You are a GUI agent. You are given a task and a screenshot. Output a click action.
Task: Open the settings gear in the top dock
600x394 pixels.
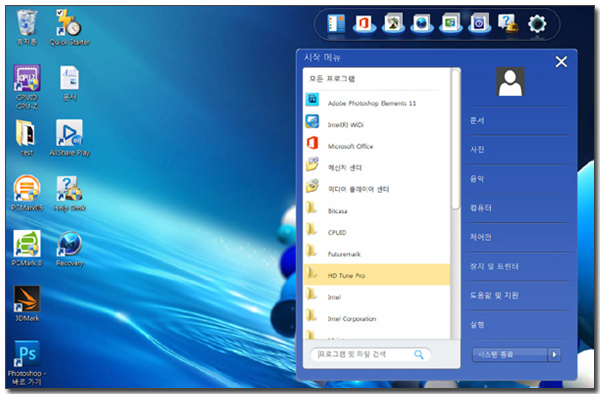[537, 24]
